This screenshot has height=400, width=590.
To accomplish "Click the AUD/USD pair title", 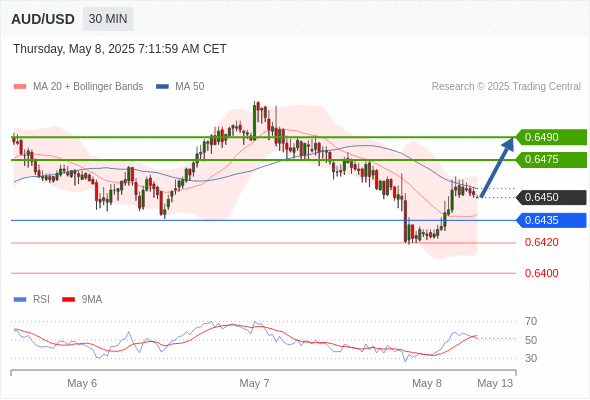I will pyautogui.click(x=43, y=19).
